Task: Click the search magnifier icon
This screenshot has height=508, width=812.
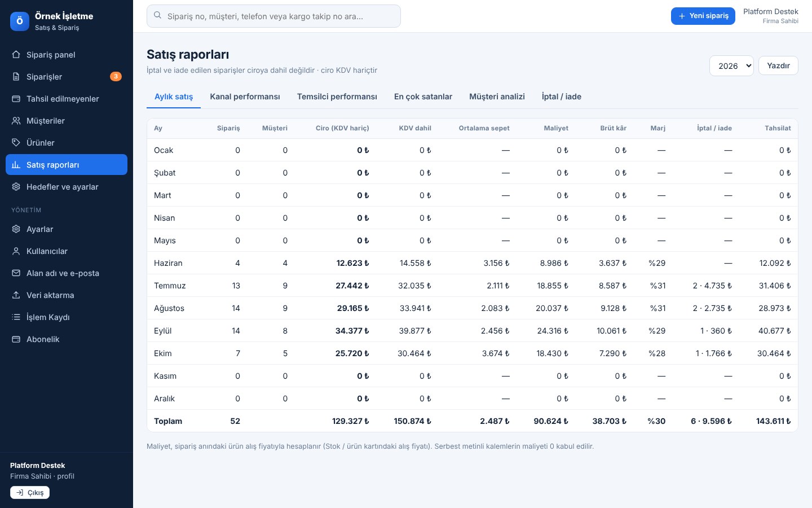Action: click(158, 16)
